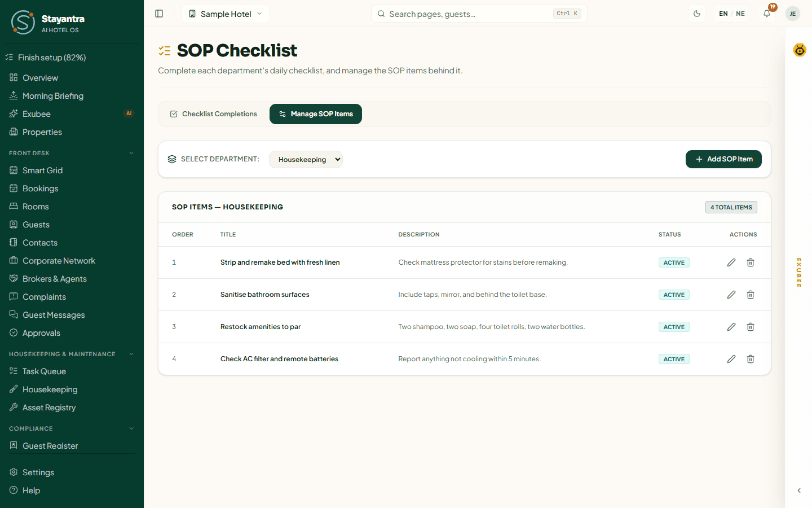Collapse Housekeeping & Maintenance section
The height and width of the screenshot is (508, 812).
tap(72, 354)
